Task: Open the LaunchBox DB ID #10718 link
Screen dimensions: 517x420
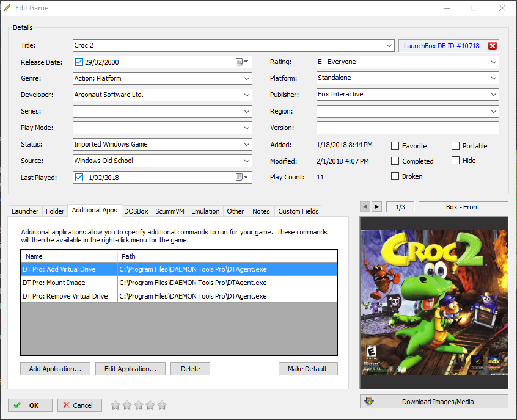Action: tap(441, 46)
